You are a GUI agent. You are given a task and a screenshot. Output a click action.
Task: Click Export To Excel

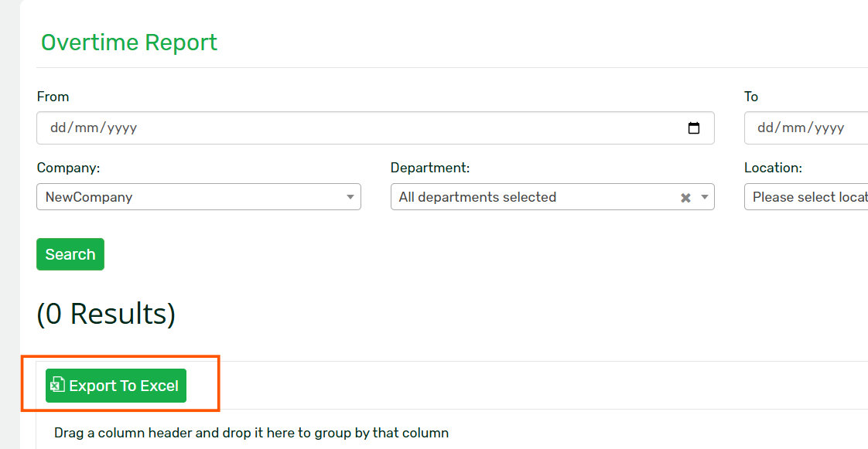(115, 385)
